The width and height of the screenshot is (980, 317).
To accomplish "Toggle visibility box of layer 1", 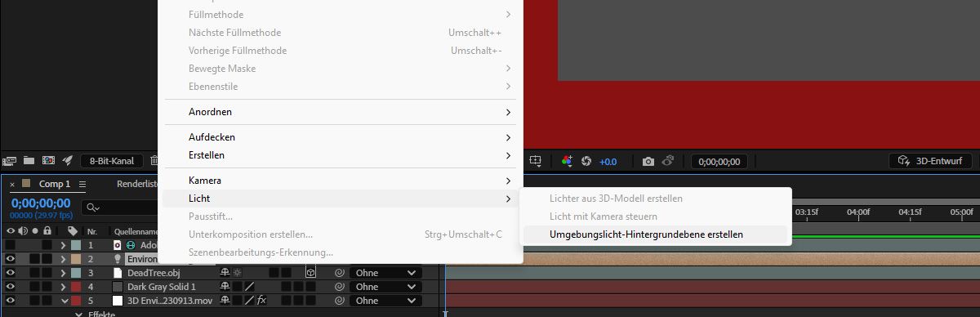I will [x=11, y=245].
